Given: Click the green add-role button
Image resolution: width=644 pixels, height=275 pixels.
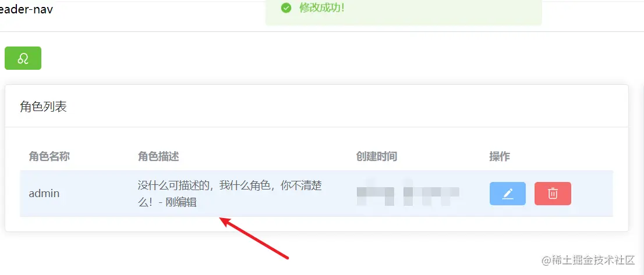Looking at the screenshot, I should [x=23, y=58].
